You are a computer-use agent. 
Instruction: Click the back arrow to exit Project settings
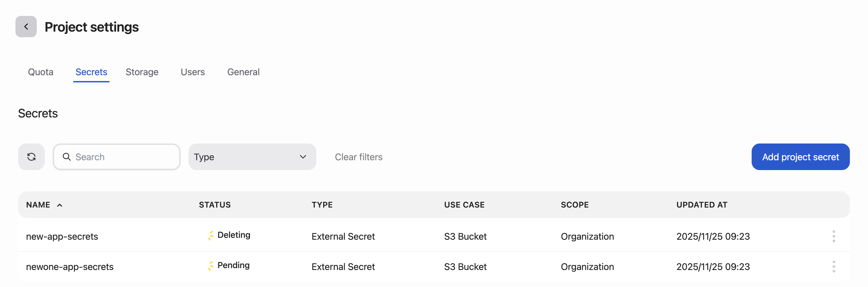coord(26,27)
